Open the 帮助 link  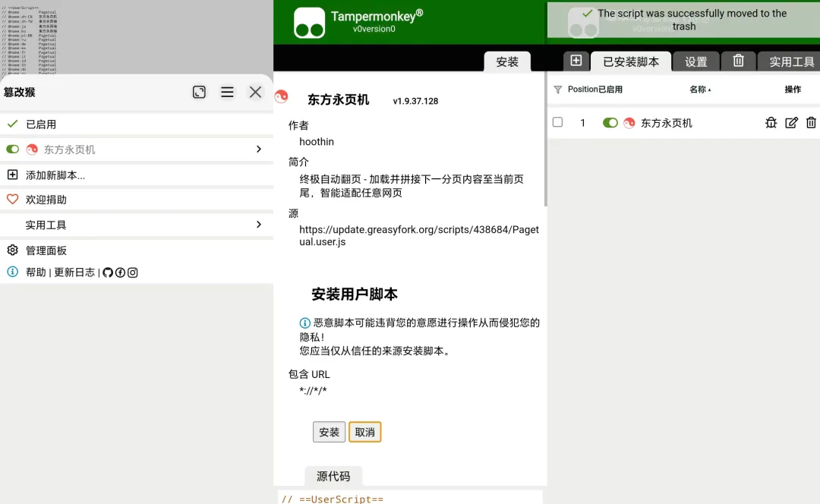(x=36, y=272)
